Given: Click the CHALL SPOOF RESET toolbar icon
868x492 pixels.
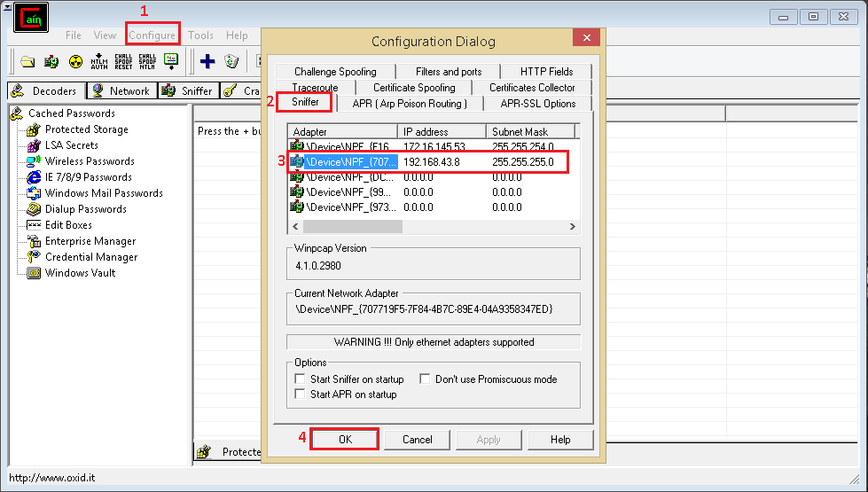Looking at the screenshot, I should [x=123, y=61].
